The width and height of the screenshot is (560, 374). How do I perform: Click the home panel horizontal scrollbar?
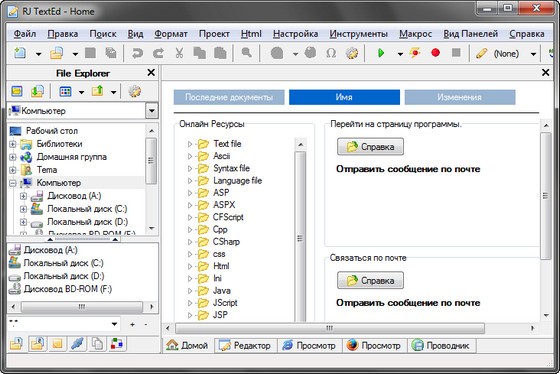[x=330, y=328]
